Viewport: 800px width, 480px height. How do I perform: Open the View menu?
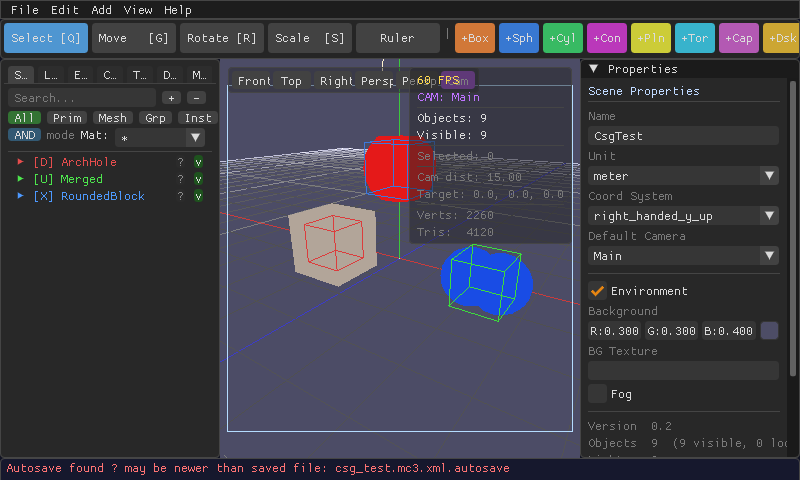click(x=138, y=10)
